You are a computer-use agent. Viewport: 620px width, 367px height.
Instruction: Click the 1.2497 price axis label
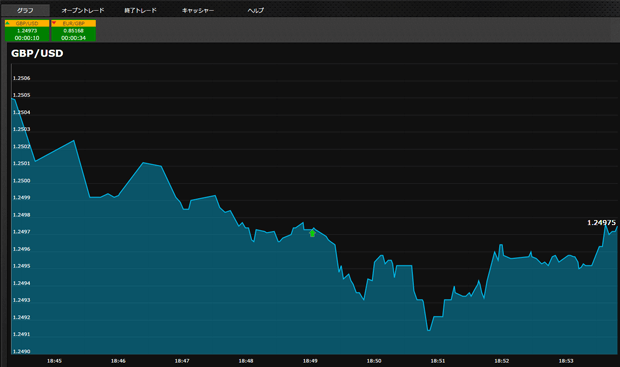point(21,231)
